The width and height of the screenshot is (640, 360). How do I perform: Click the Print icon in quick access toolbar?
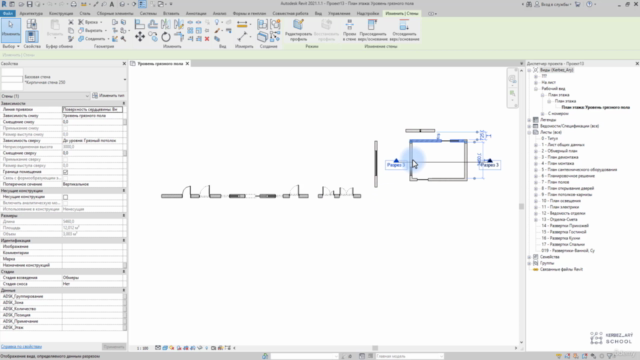point(73,4)
